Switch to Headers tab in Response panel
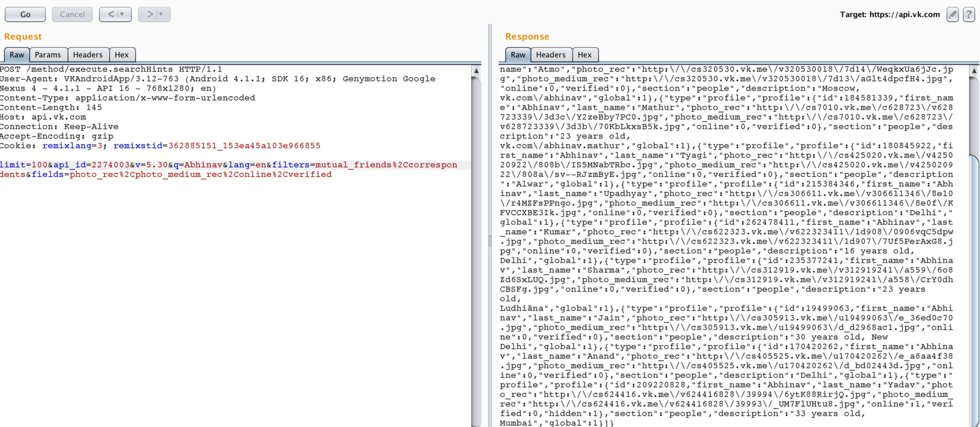 pyautogui.click(x=551, y=55)
